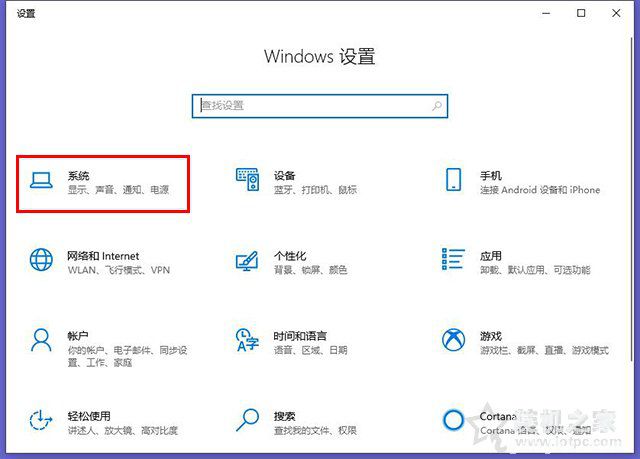Open the Cortana circle icon

click(453, 420)
